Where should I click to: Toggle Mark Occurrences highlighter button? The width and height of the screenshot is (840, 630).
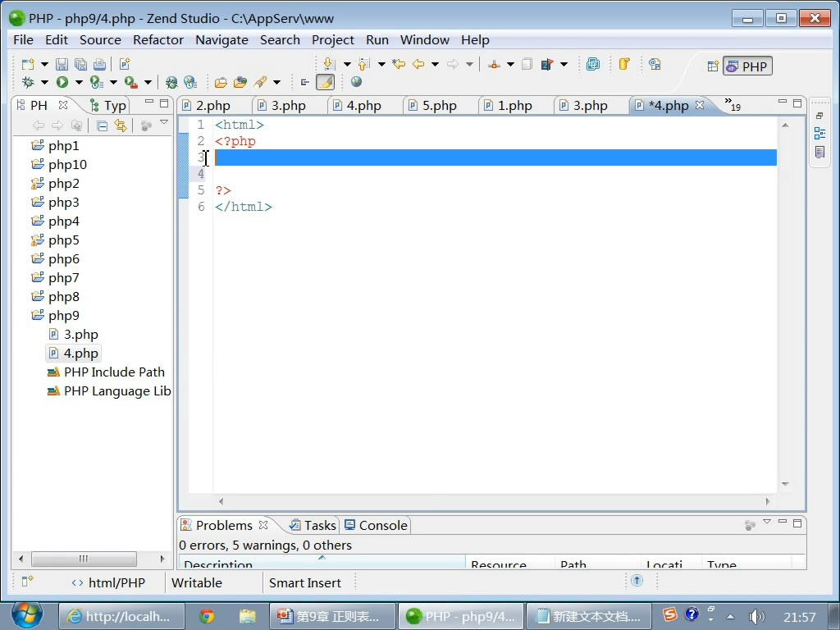coord(325,82)
